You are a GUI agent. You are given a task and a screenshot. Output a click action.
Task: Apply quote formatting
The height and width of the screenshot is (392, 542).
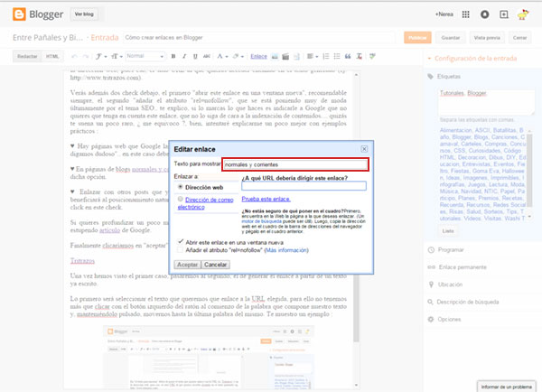348,56
